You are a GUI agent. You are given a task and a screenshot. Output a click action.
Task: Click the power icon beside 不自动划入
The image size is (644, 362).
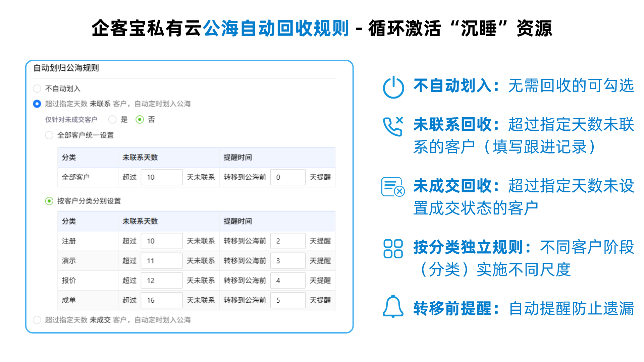pos(393,87)
